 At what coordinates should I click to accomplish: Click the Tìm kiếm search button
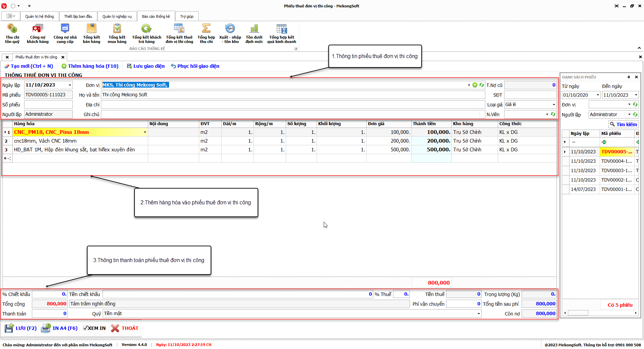pyautogui.click(x=623, y=124)
